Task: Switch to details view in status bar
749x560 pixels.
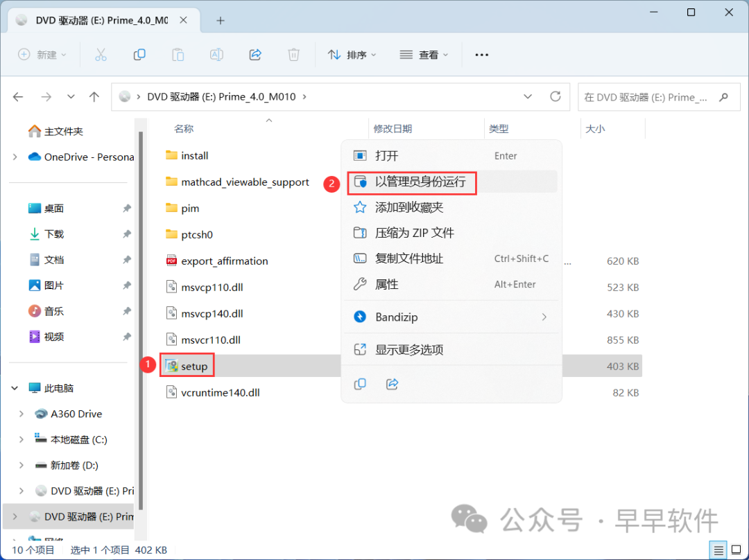Action: pyautogui.click(x=719, y=550)
